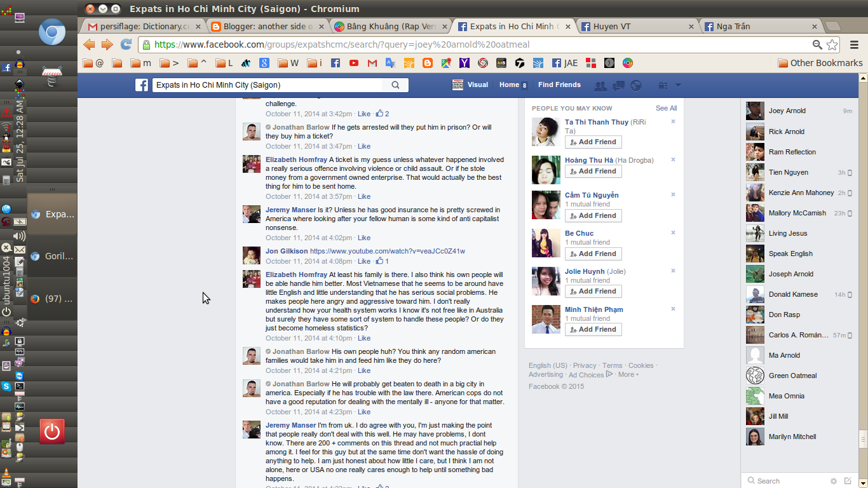The width and height of the screenshot is (868, 488).
Task: Open the '@' bookmarks folder
Action: 93,63
